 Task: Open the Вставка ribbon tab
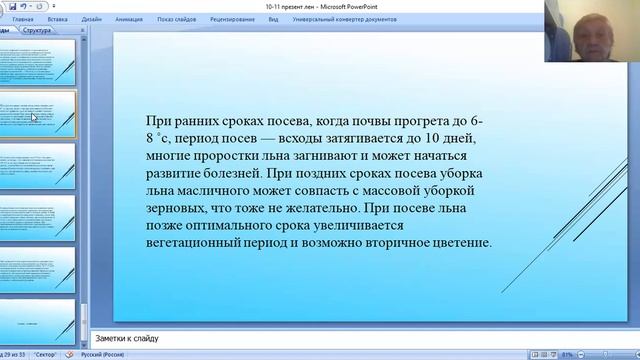[x=57, y=19]
